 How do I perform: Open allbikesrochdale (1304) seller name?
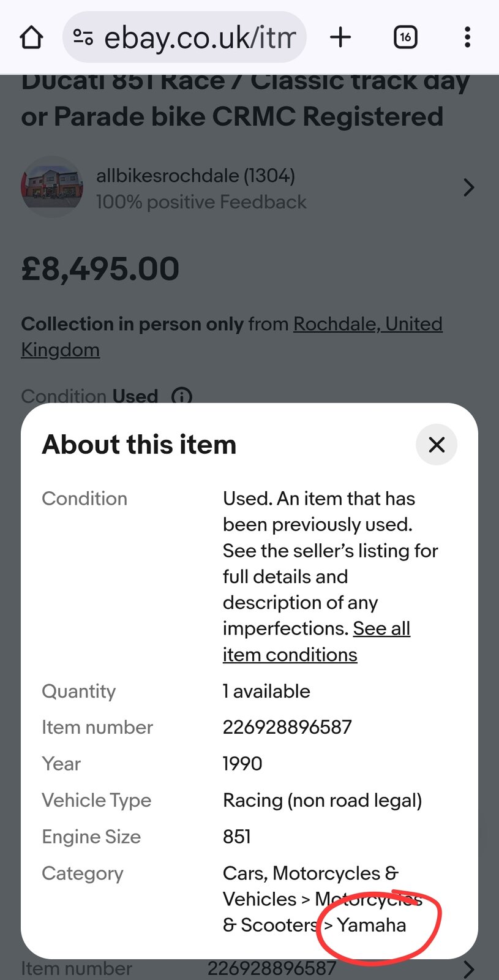click(195, 176)
